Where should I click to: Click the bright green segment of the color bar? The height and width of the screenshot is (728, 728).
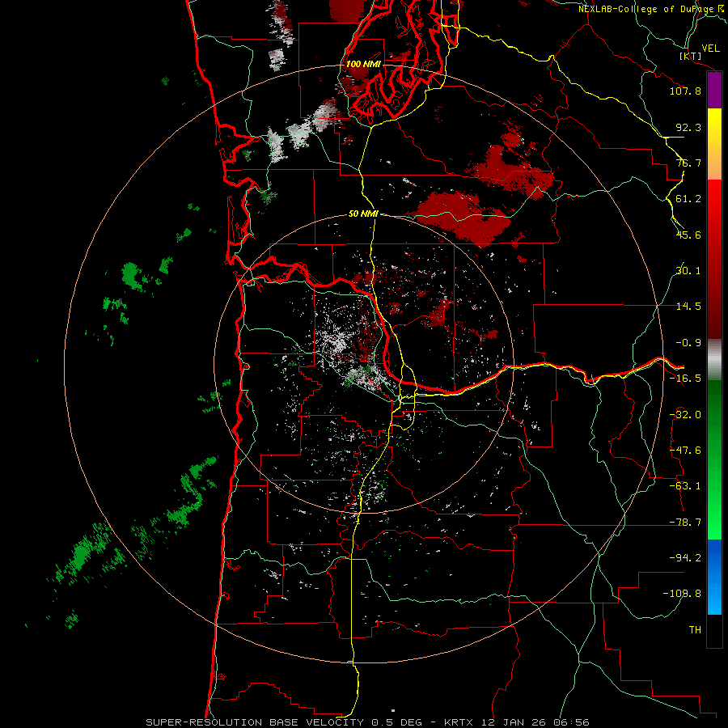pos(714,459)
